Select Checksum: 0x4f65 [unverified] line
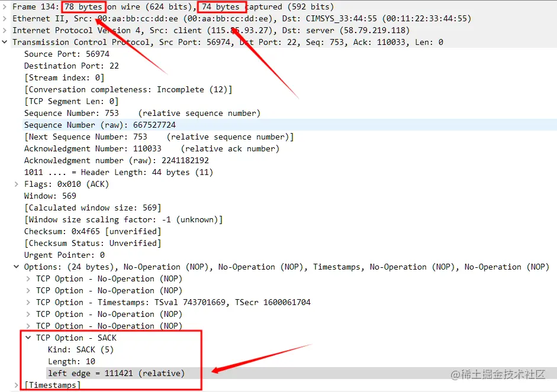The width and height of the screenshot is (557, 392). click(93, 231)
